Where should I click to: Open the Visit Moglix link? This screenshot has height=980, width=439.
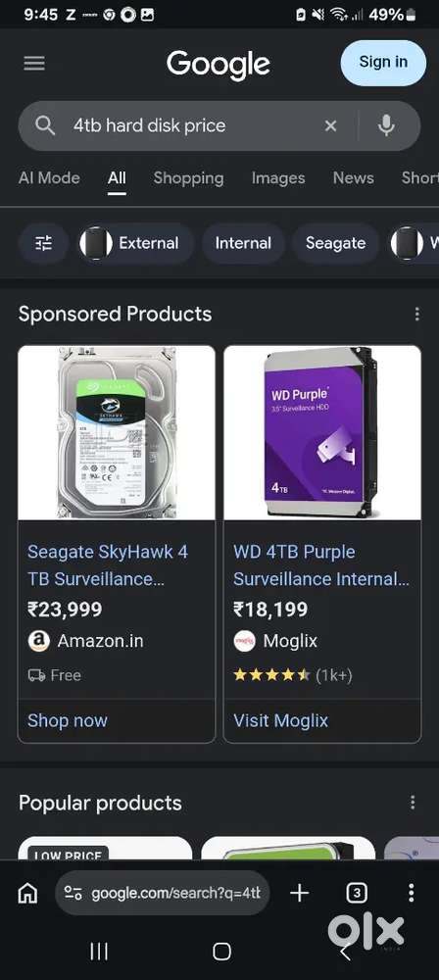coord(281,720)
